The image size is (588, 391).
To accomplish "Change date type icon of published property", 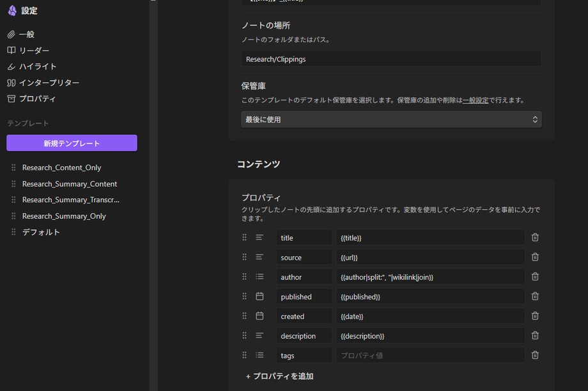I will (259, 296).
